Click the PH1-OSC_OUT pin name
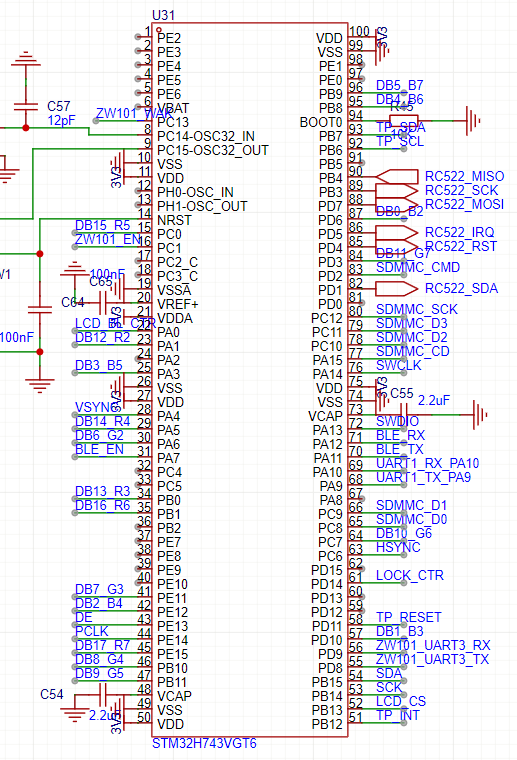The height and width of the screenshot is (760, 517). (x=202, y=206)
